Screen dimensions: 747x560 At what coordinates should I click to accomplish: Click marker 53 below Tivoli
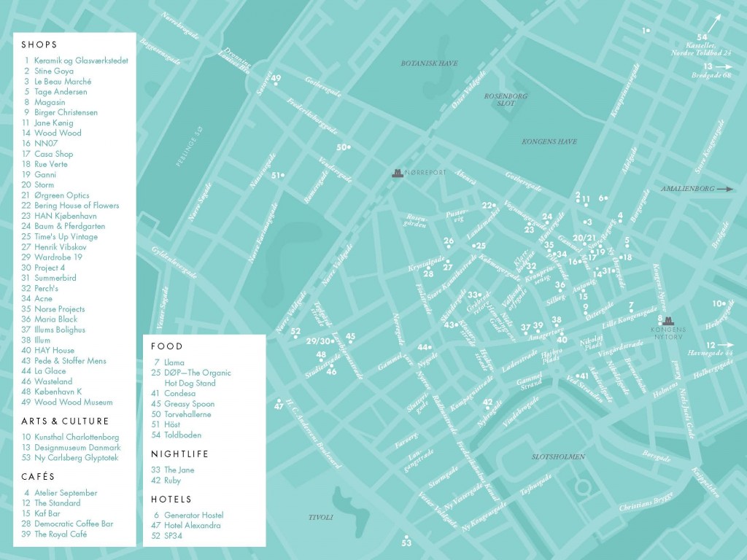[x=406, y=542]
